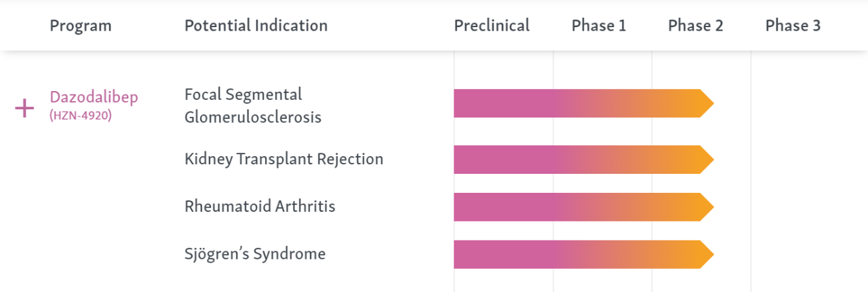Screen dimensions: 868x292
Task: Select the Program column header
Action: [x=81, y=26]
